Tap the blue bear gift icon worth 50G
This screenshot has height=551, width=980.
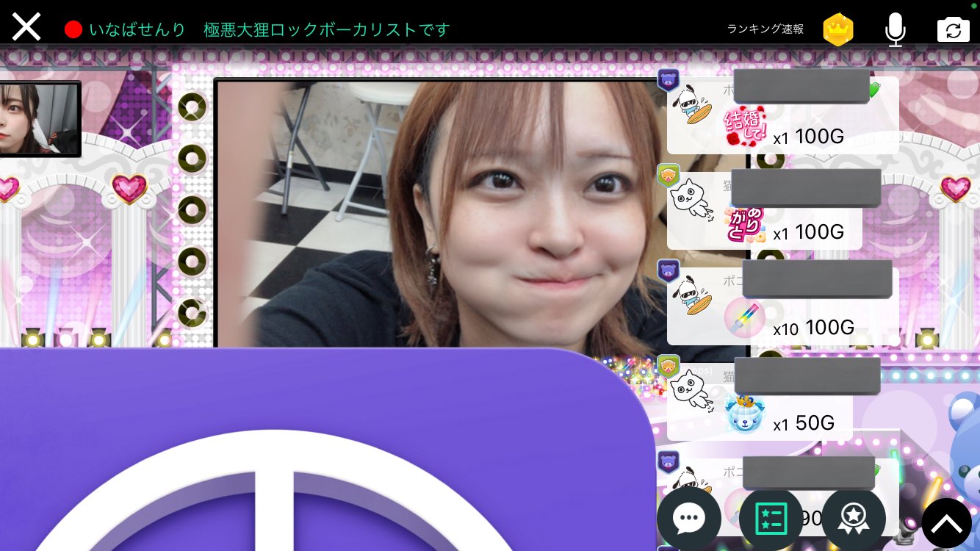tap(745, 414)
